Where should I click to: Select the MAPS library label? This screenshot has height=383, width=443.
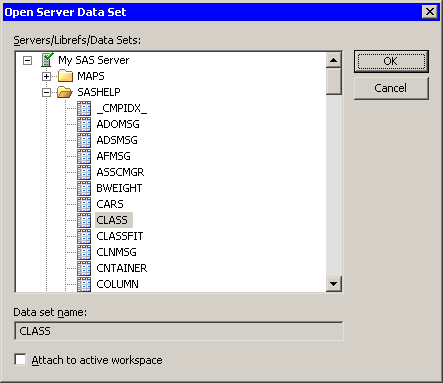[x=91, y=76]
